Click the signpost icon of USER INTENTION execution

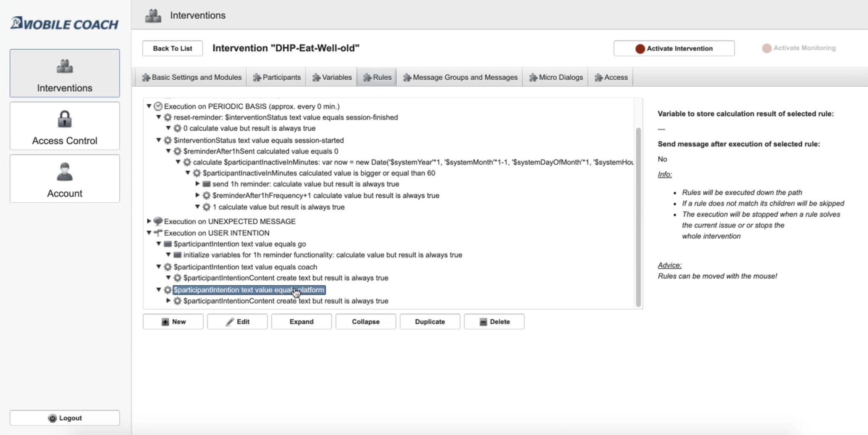pos(158,233)
